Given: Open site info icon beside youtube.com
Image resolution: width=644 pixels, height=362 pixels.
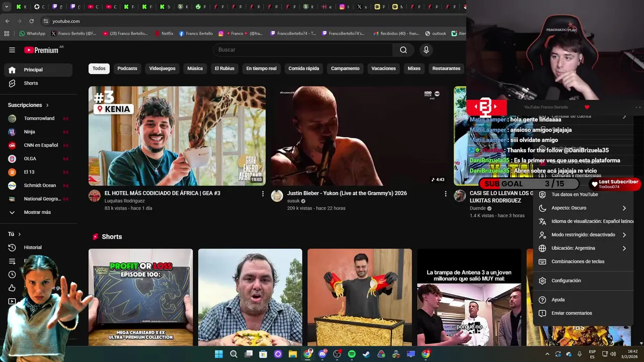Looking at the screenshot, I should [x=46, y=21].
